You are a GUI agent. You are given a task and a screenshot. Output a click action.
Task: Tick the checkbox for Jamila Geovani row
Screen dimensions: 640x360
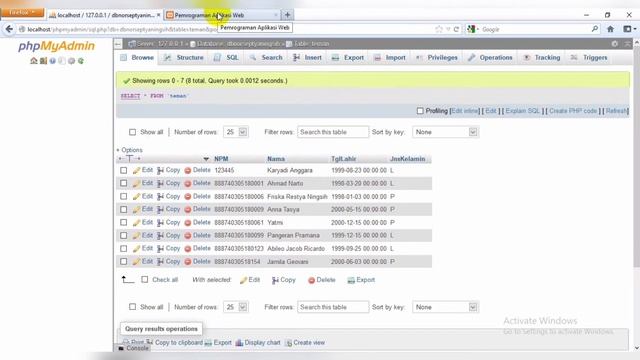(x=124, y=262)
